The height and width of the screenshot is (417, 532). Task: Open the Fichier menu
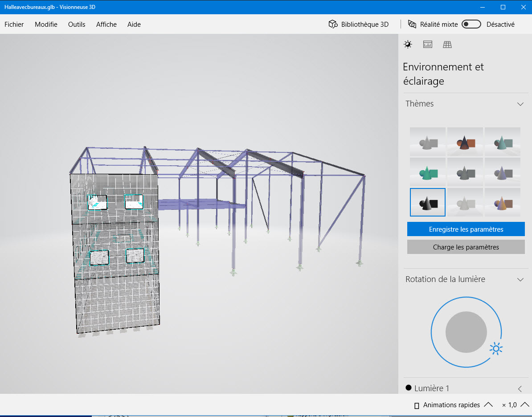click(x=14, y=25)
